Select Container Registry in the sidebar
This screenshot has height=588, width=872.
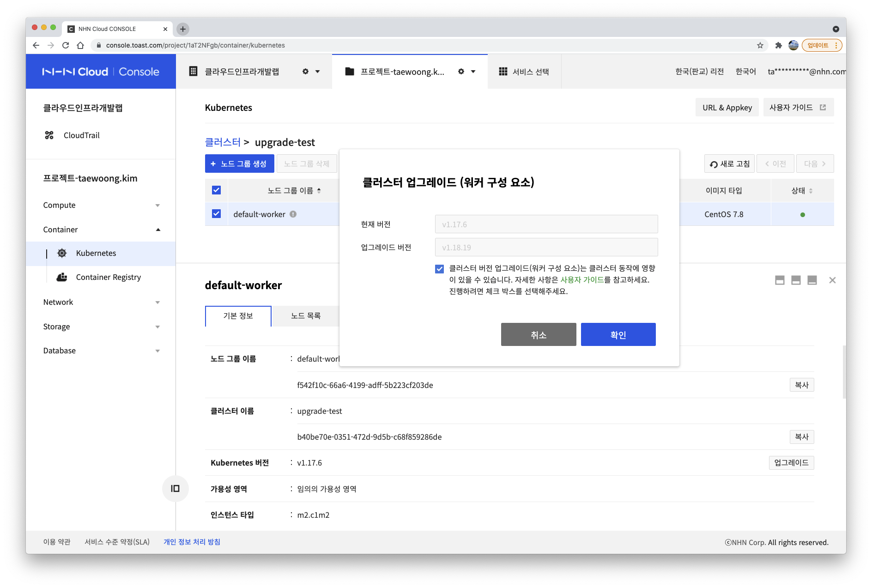pos(101,277)
